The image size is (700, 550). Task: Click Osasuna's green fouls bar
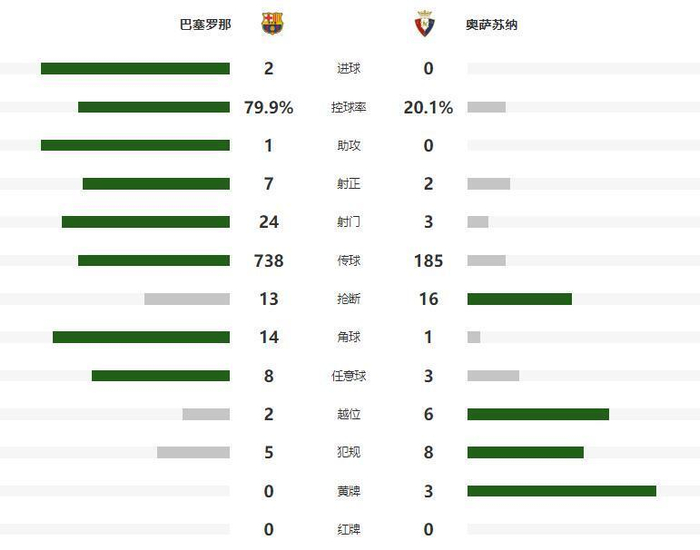tap(525, 452)
